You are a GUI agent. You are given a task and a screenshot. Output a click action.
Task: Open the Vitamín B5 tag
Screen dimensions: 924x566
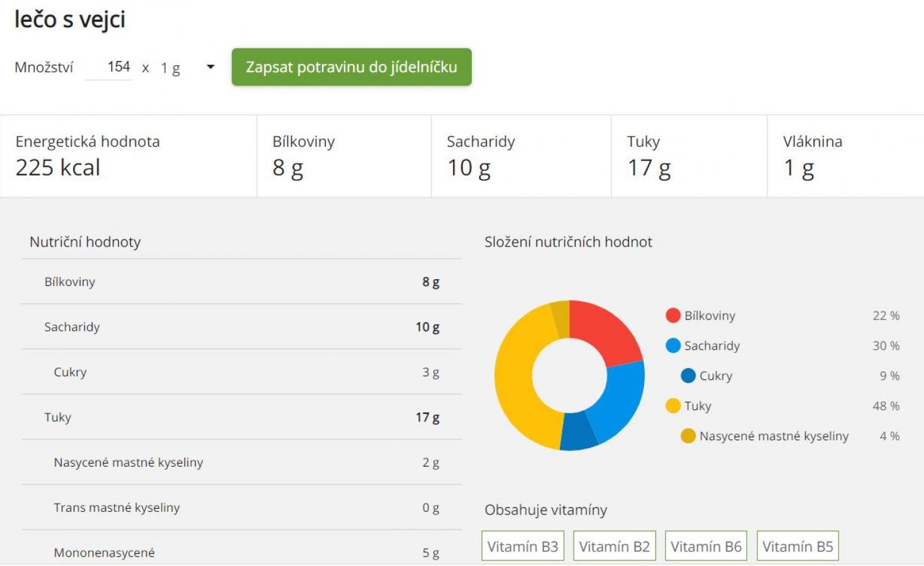point(798,547)
